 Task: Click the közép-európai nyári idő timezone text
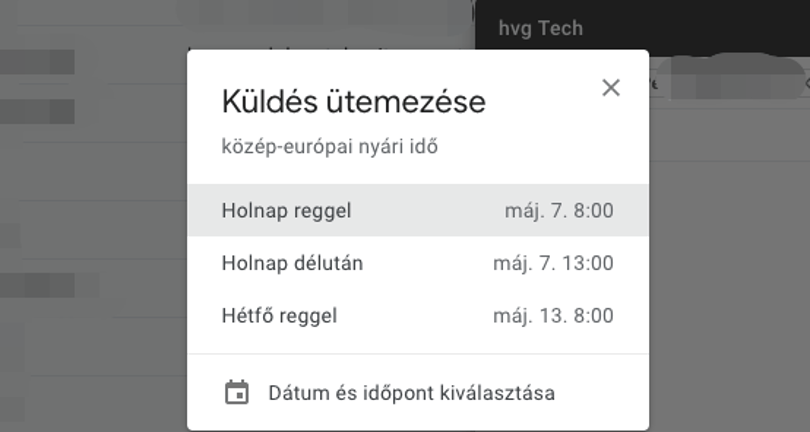[330, 147]
